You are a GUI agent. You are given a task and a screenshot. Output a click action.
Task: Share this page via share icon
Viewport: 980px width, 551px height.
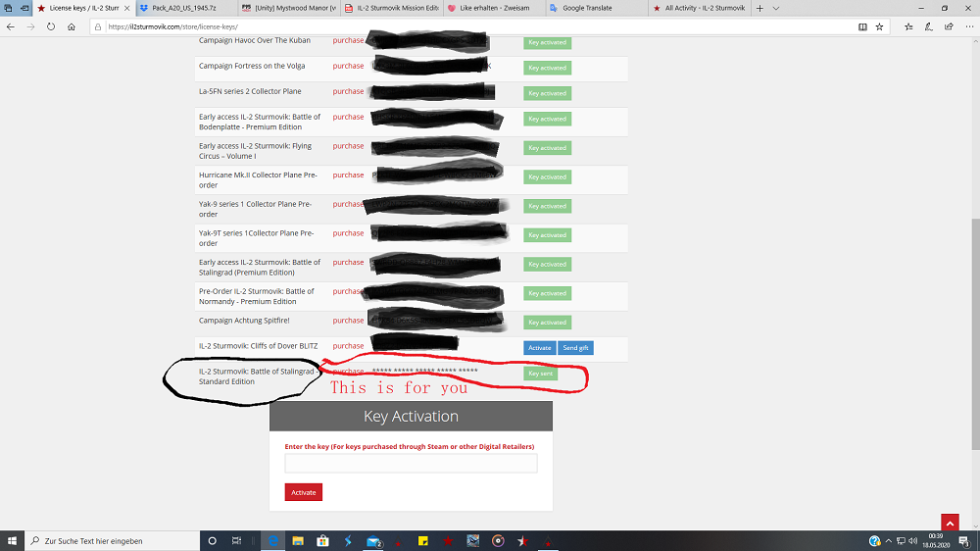point(949,26)
